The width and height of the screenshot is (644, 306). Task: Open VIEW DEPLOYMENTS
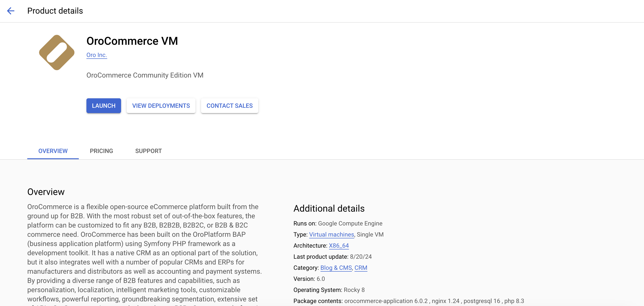(161, 106)
